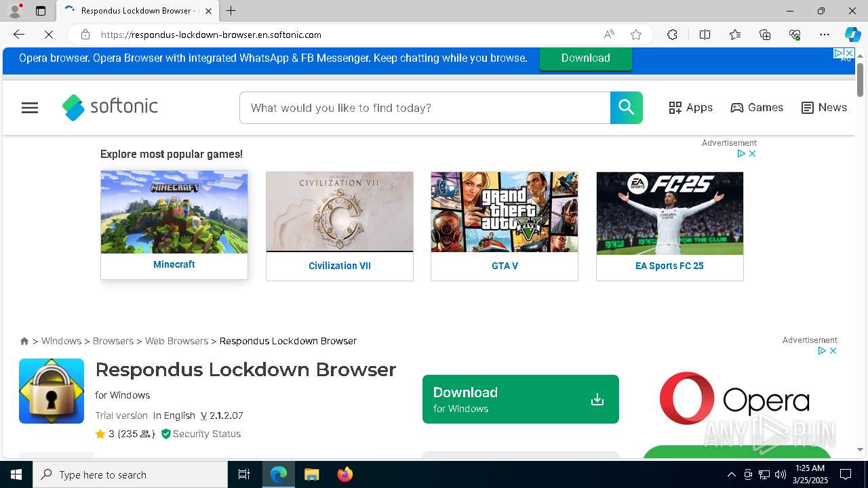Screen dimensions: 868x488
Task: Open Browser essentials icon
Action: click(x=795, y=35)
